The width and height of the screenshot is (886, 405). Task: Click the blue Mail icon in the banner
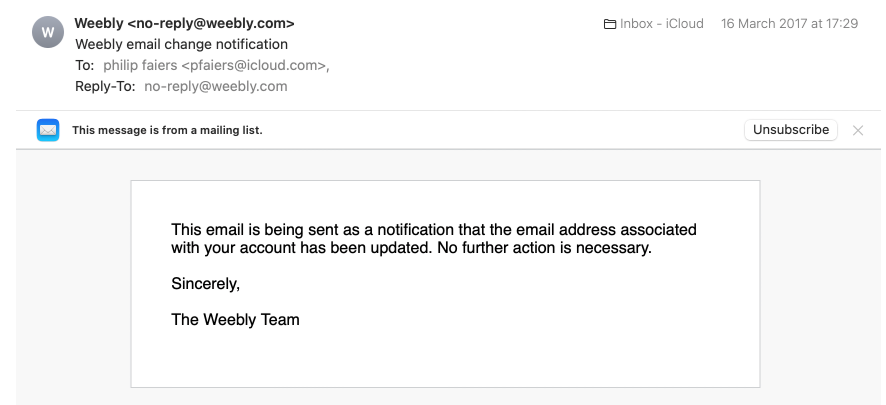48,130
